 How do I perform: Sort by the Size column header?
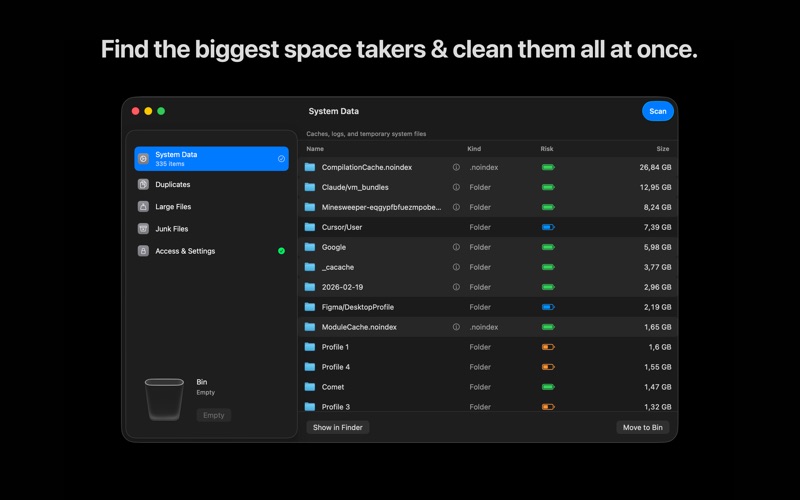pyautogui.click(x=663, y=149)
